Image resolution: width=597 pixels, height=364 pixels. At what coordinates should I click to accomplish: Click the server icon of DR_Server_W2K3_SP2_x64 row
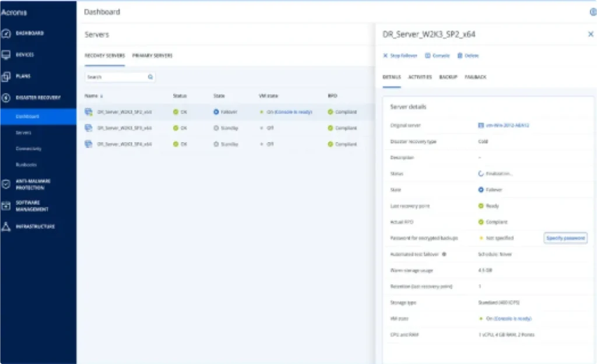[x=89, y=112]
